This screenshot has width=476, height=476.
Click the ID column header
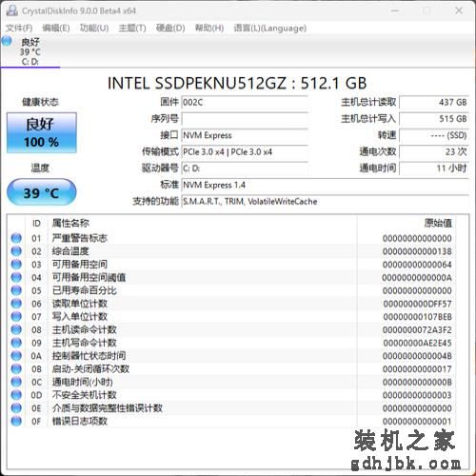click(36, 224)
